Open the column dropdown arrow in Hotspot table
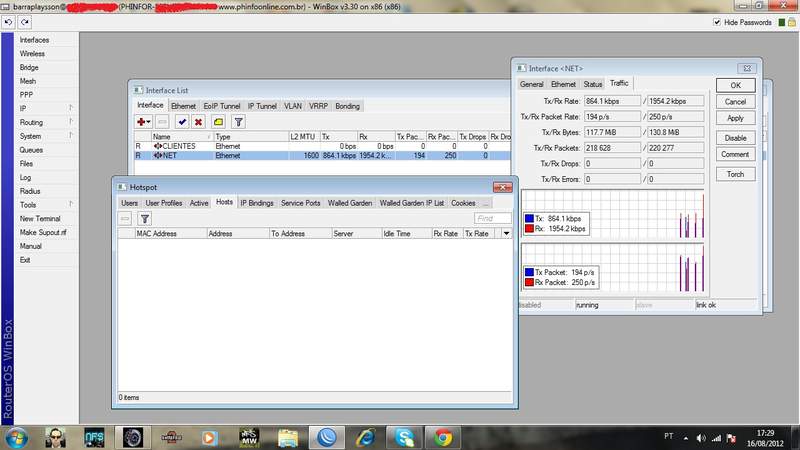Image resolution: width=800 pixels, height=450 pixels. [x=506, y=234]
